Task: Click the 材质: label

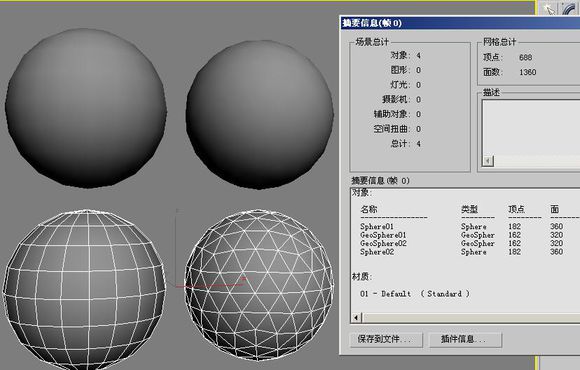Action: (x=362, y=276)
